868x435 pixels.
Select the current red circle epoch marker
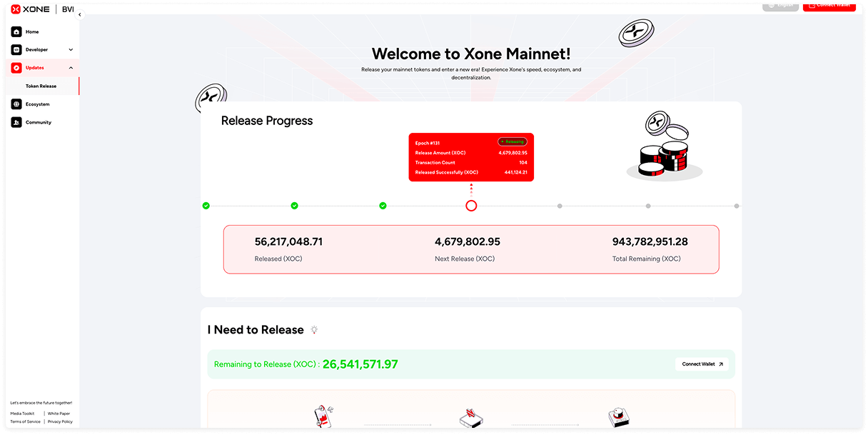click(x=471, y=206)
